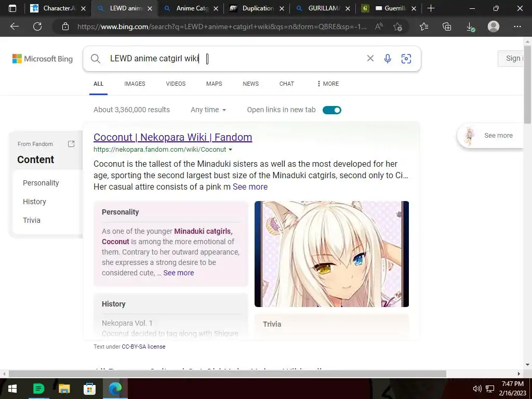Screen dimensions: 532x399
Task: Open the Windows Start menu
Action: [12, 389]
